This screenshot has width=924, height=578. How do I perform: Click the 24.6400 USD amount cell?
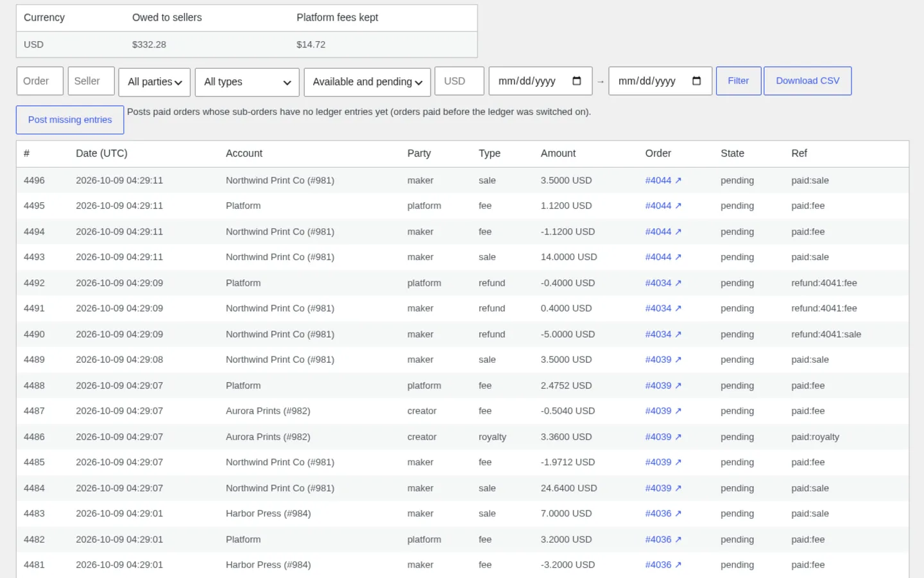pyautogui.click(x=569, y=488)
